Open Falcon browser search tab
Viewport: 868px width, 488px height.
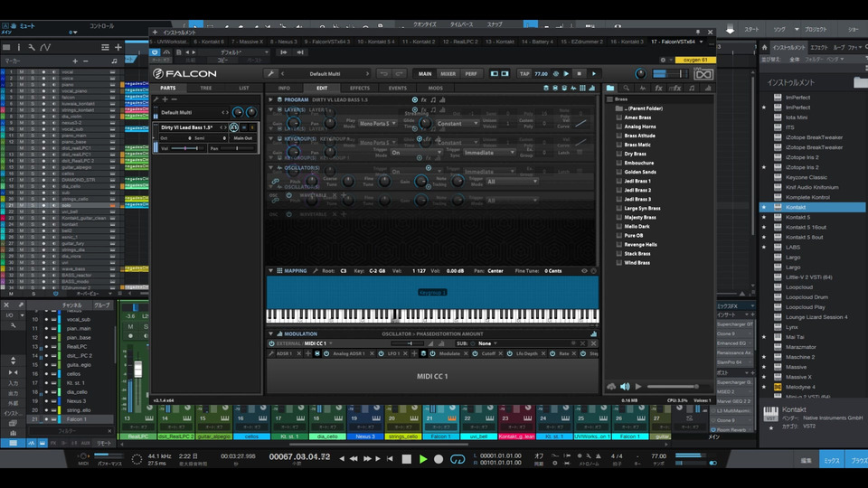(626, 88)
